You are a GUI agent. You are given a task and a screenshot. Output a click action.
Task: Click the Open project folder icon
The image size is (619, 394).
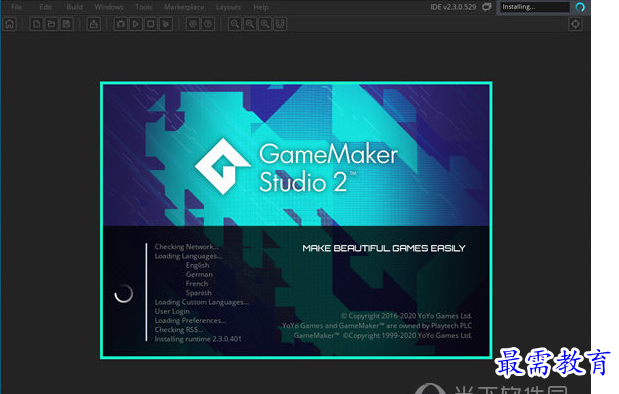[x=51, y=24]
